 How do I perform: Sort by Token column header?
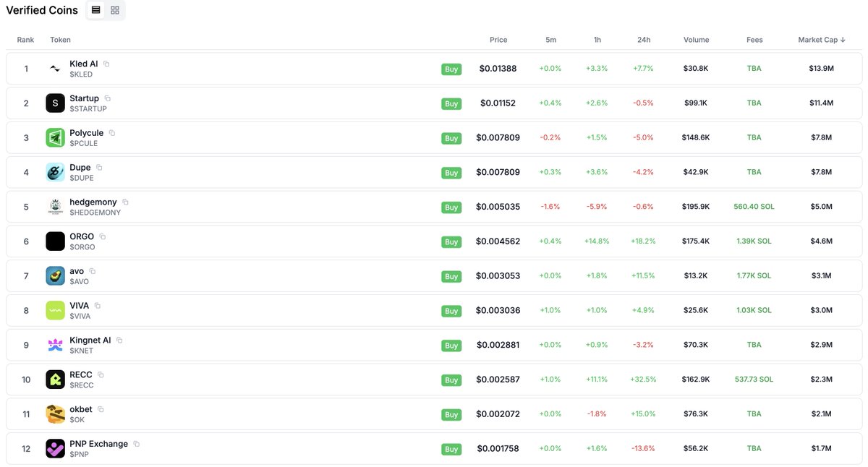61,40
